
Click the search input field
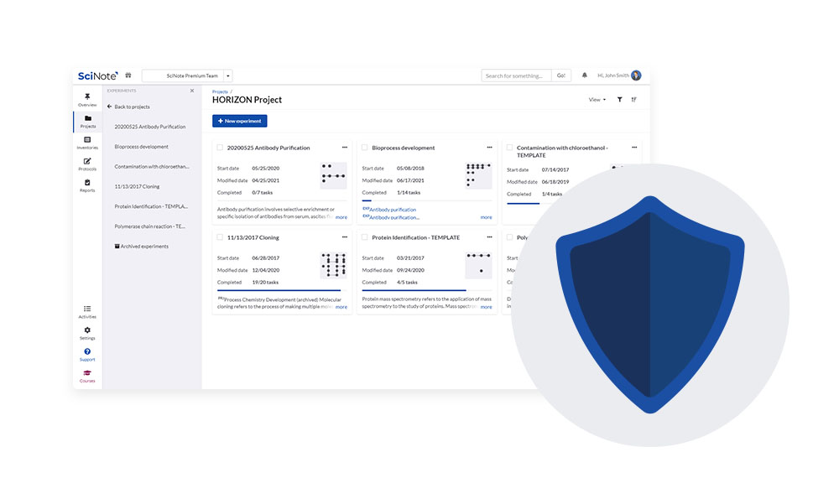click(516, 75)
